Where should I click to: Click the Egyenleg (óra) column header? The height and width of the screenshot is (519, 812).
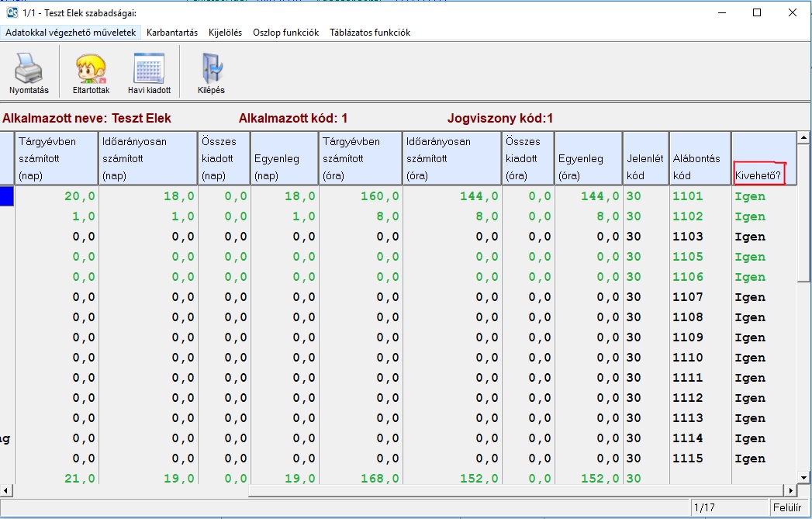588,158
